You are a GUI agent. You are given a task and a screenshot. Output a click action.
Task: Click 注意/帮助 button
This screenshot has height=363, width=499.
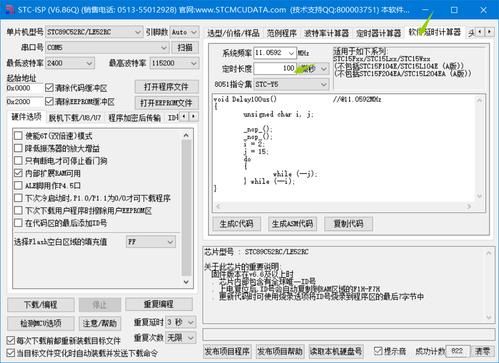(100, 323)
